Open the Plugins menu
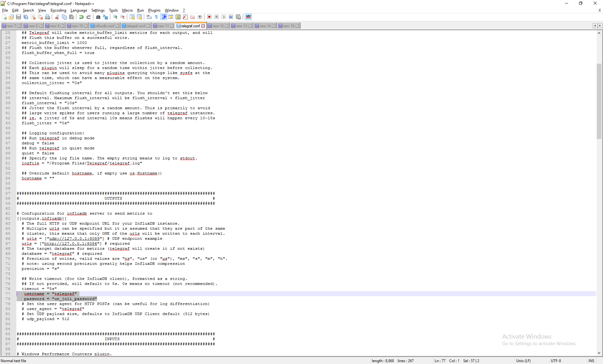The height and width of the screenshot is (364, 603). pyautogui.click(x=154, y=10)
